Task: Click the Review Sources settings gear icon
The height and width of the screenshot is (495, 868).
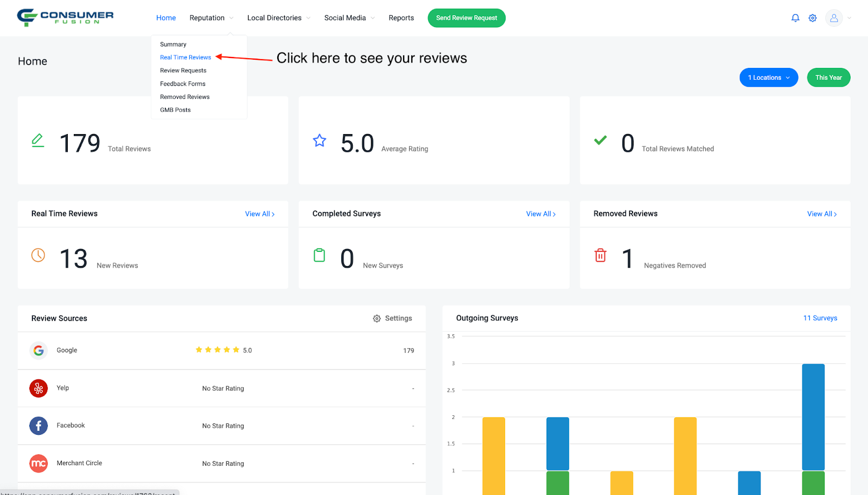Action: [376, 319]
